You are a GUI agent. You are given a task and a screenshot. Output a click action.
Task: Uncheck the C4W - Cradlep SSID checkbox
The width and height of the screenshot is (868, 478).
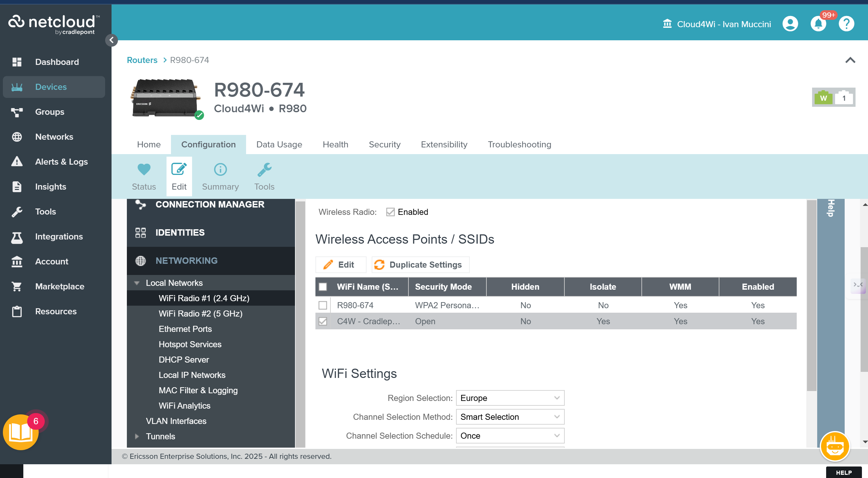(322, 321)
